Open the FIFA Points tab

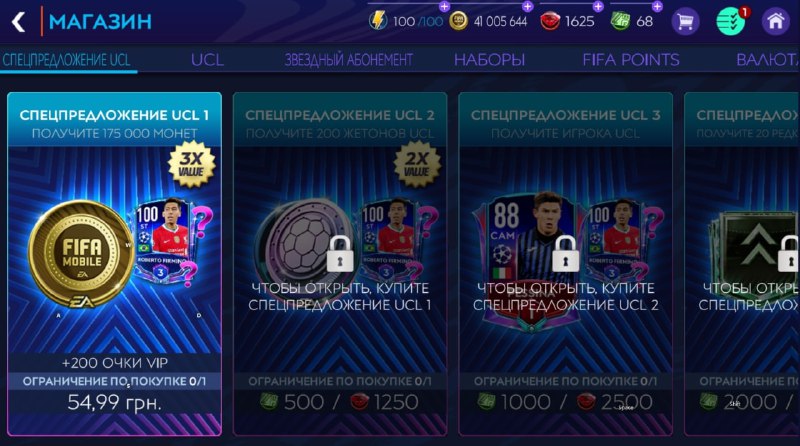coord(631,60)
